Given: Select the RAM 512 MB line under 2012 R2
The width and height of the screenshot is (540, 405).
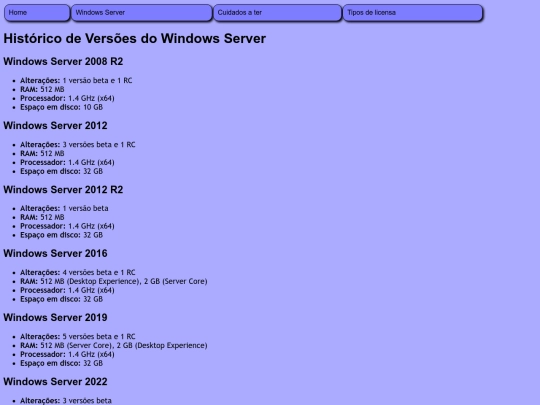Looking at the screenshot, I should pos(42,217).
